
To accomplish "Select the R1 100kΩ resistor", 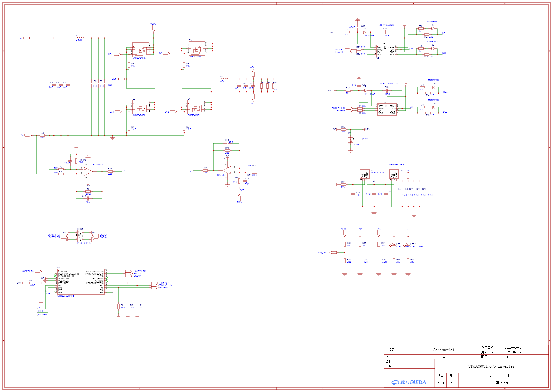I will click(x=32, y=283).
